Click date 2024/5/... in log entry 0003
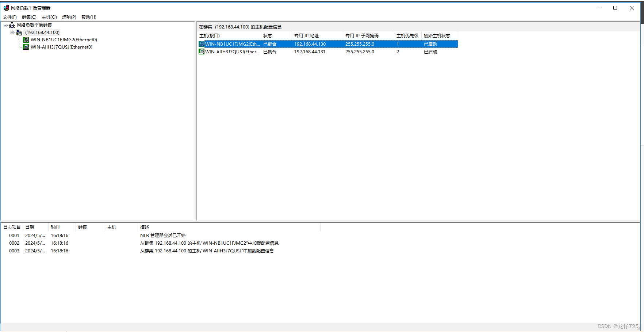The width and height of the screenshot is (644, 332). pos(35,251)
